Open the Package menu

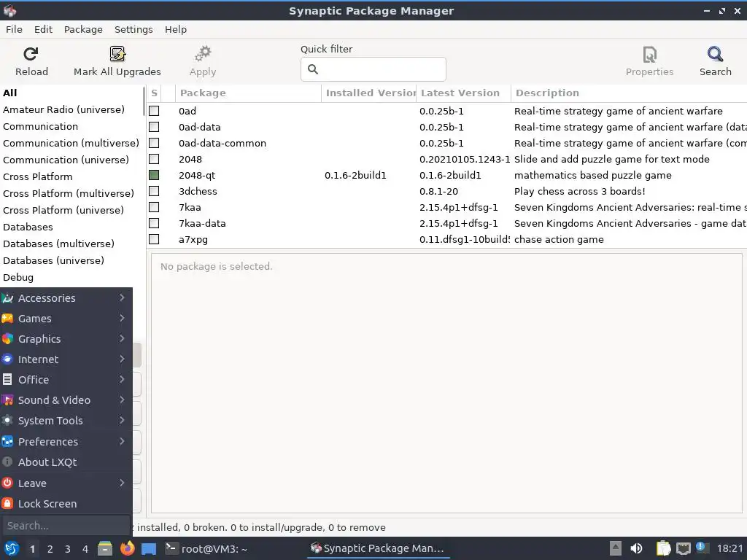click(x=83, y=29)
